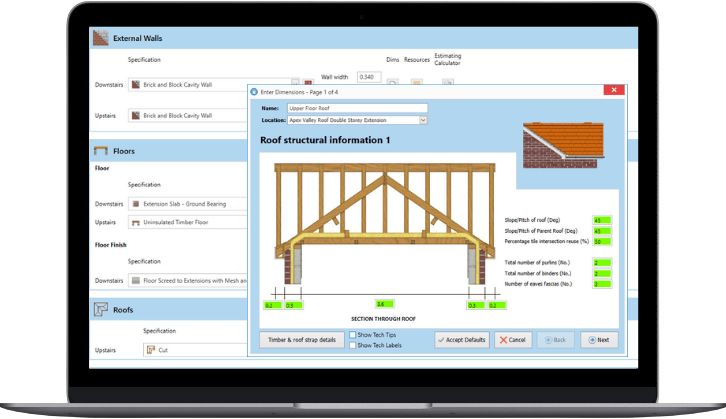The image size is (726, 419).
Task: Click the Slope/Pitch of roof green field
Action: [x=602, y=220]
